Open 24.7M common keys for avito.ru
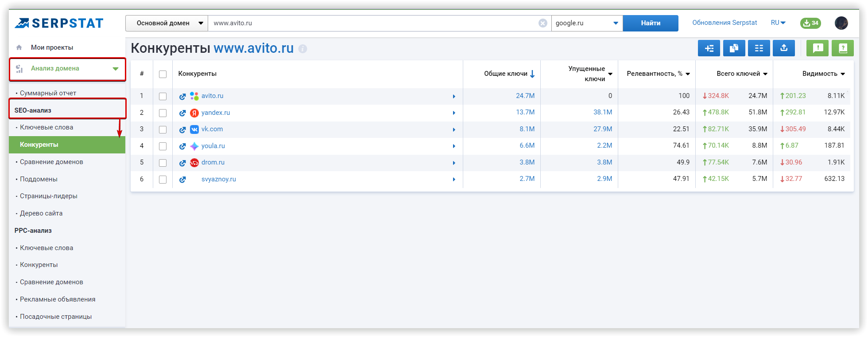868x337 pixels. pos(525,96)
